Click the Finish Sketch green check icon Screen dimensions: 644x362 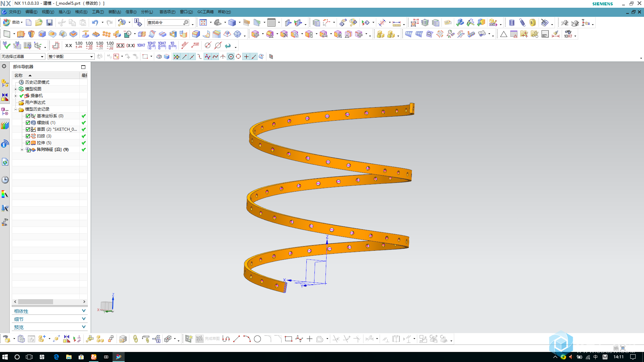pyautogui.click(x=6, y=45)
